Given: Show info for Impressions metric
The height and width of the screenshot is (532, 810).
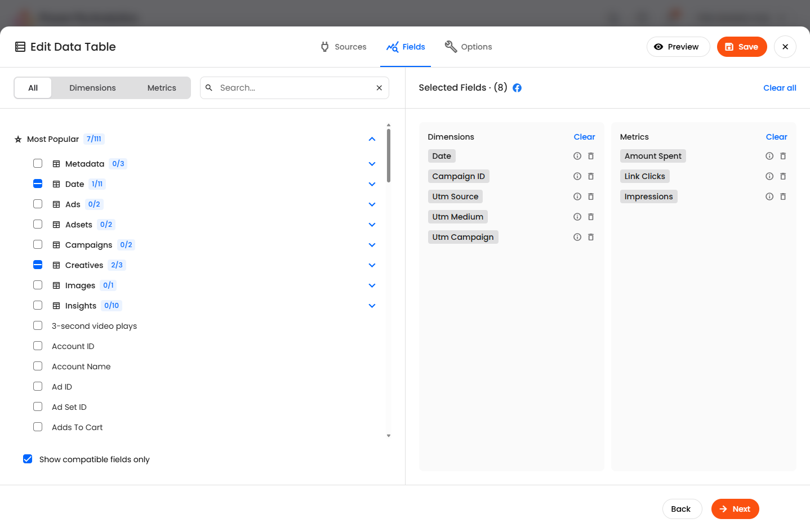Looking at the screenshot, I should point(769,196).
